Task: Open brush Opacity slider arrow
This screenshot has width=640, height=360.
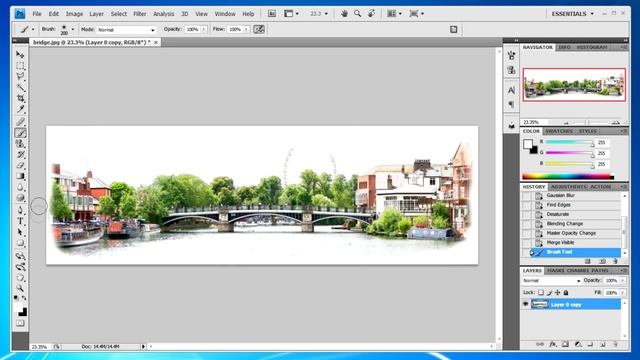Action: 203,29
